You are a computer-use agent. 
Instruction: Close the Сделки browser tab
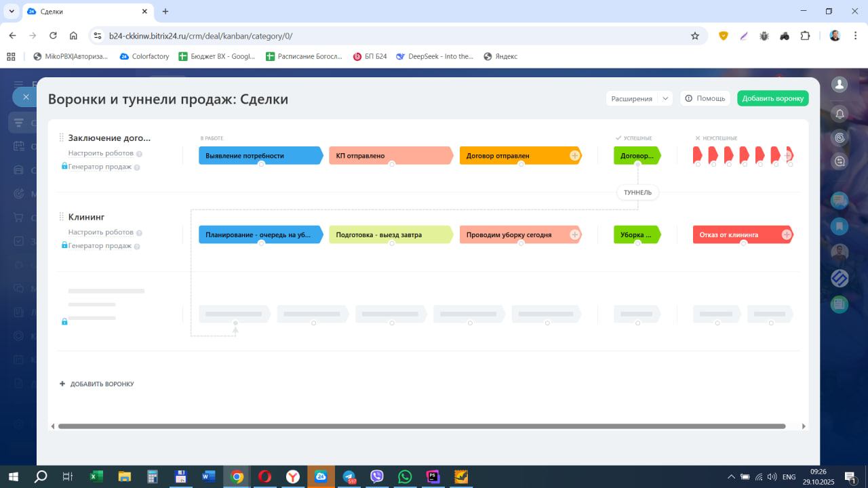click(x=144, y=12)
